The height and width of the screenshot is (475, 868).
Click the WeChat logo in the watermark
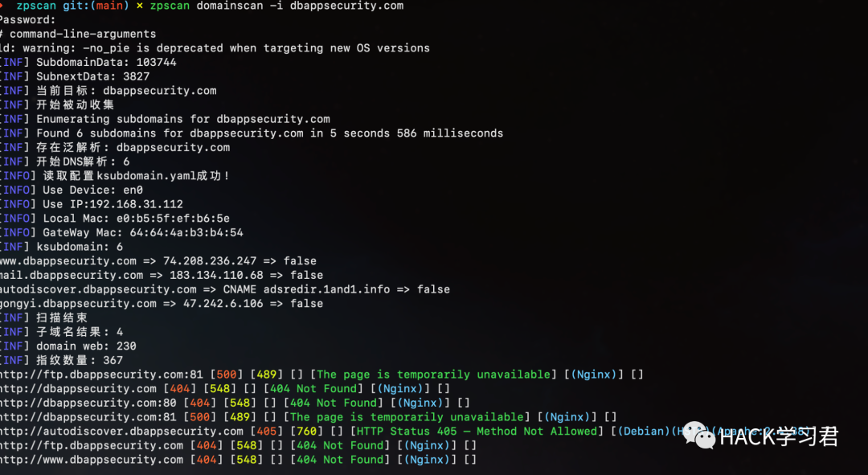click(x=698, y=435)
